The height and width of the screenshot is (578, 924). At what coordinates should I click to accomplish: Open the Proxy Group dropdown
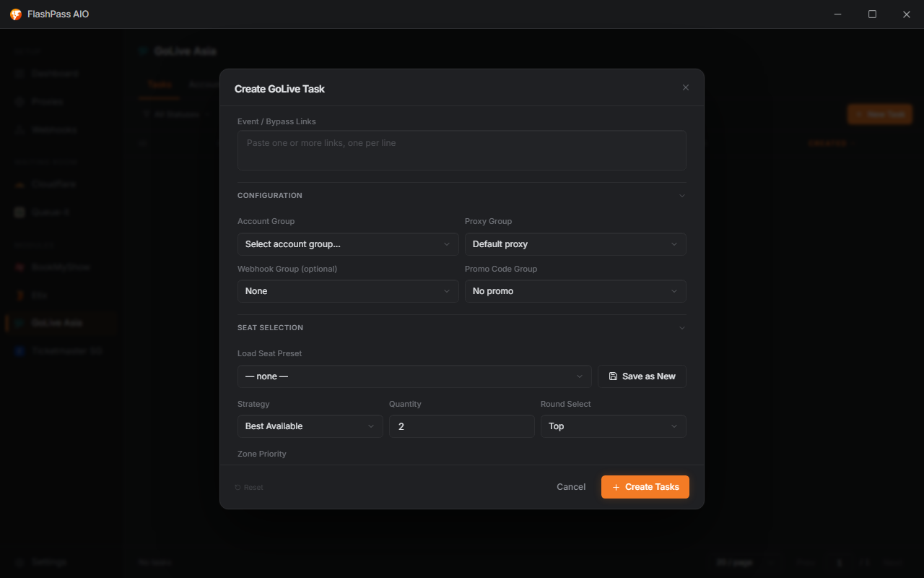tap(575, 244)
